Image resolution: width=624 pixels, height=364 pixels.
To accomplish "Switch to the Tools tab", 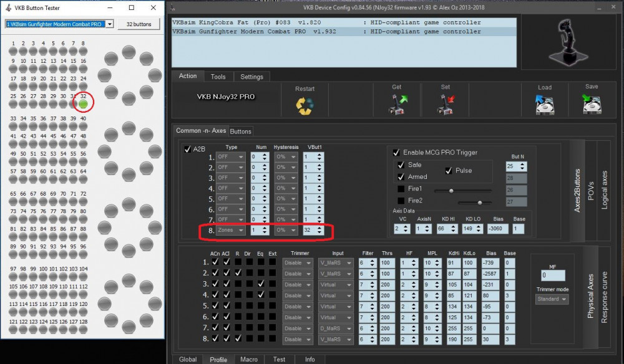I will pos(218,77).
